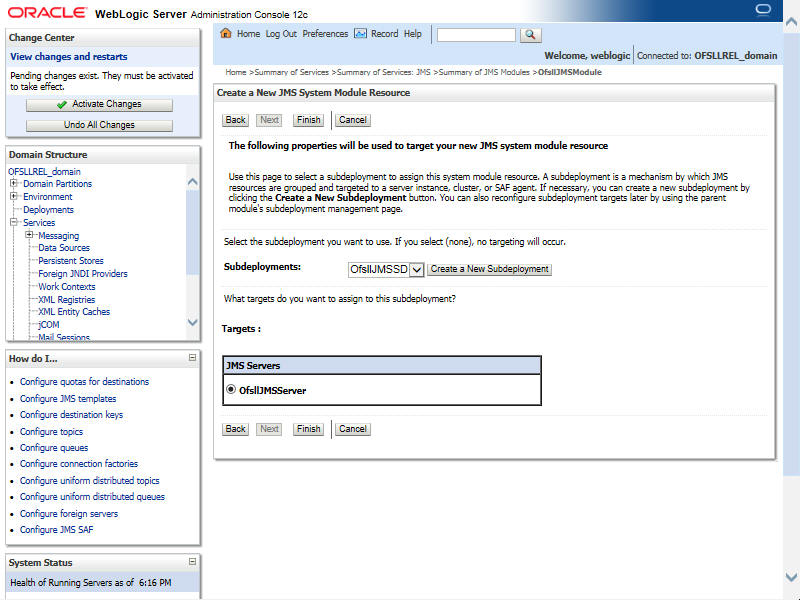800x600 pixels.
Task: Click the bottom Finish button
Action: [309, 429]
